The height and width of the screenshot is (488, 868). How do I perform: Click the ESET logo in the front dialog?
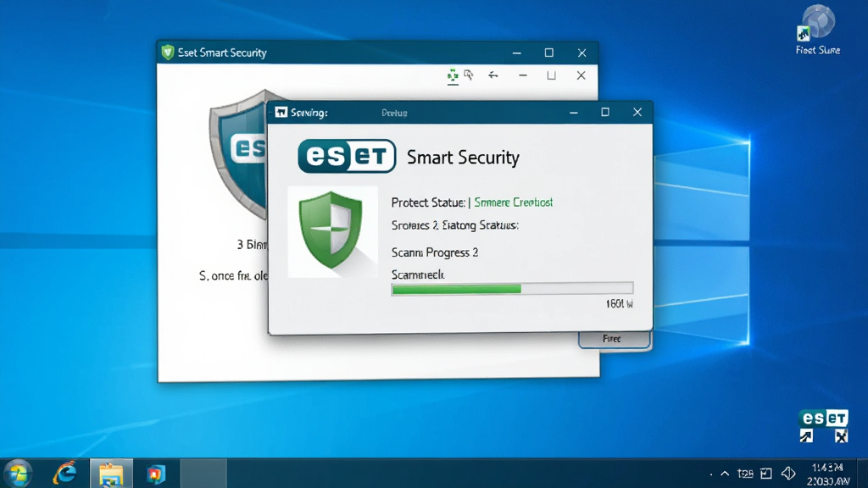click(x=347, y=156)
